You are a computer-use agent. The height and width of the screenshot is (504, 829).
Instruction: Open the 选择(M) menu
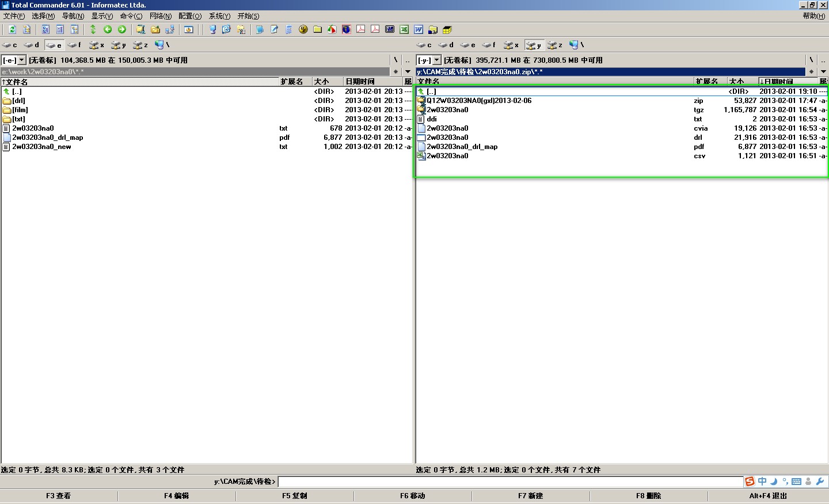(x=43, y=16)
